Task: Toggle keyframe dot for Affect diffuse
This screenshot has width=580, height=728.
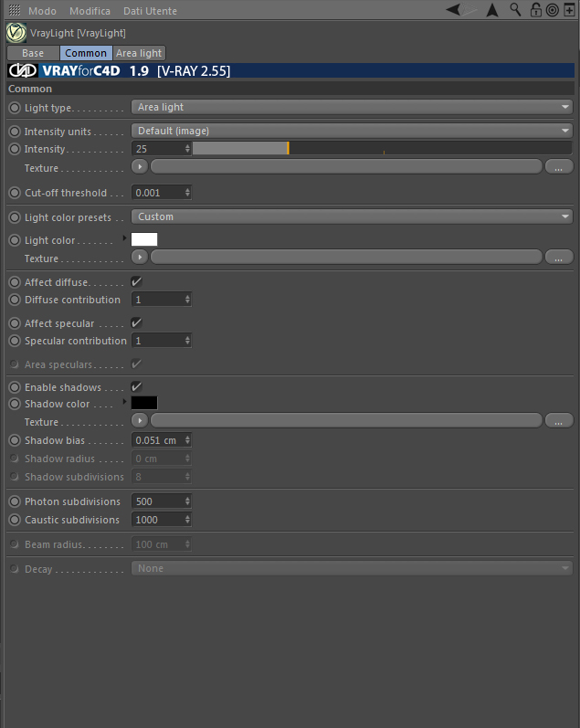Action: (x=15, y=282)
